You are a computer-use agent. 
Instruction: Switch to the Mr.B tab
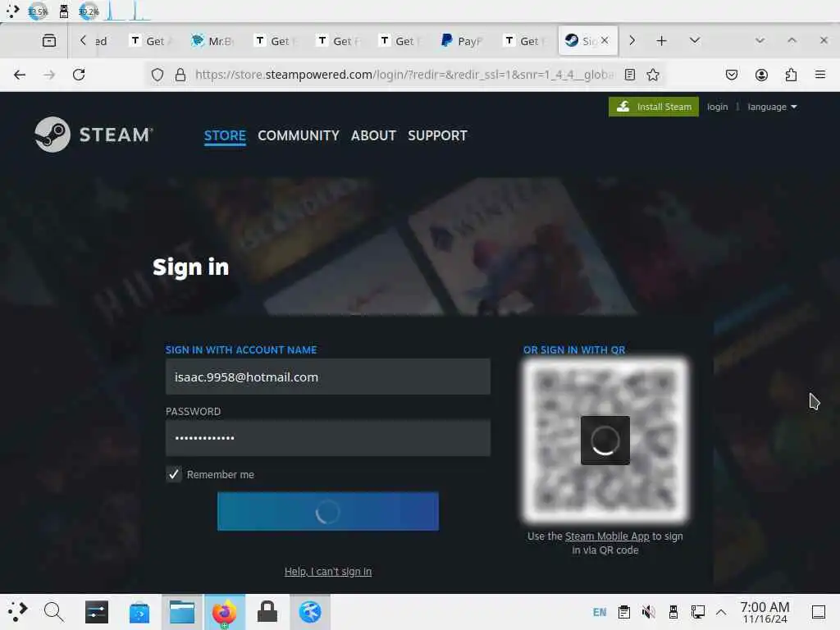click(212, 41)
